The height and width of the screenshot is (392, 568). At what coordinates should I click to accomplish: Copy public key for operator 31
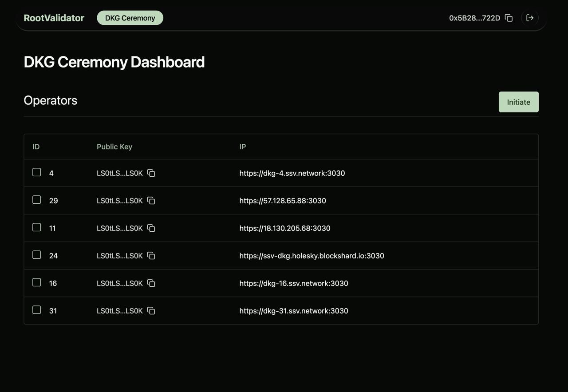click(x=151, y=311)
